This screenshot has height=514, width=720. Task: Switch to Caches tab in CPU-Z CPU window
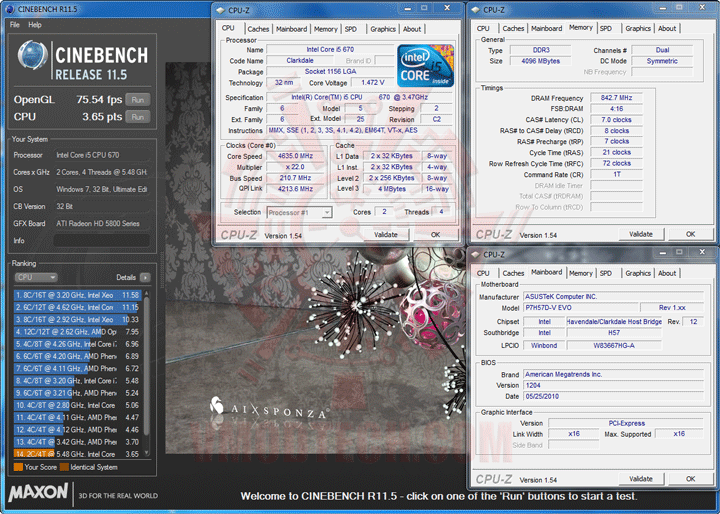pos(258,29)
